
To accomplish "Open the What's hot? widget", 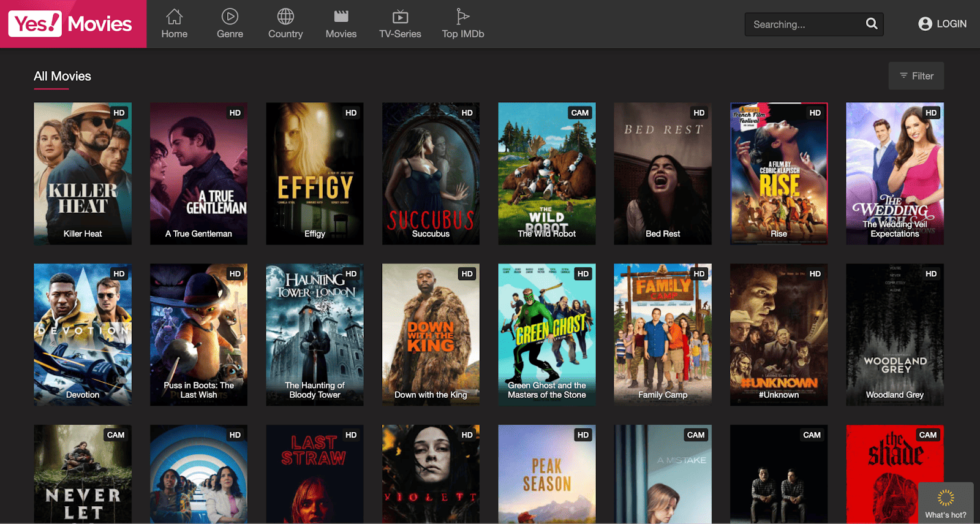I will tap(946, 503).
